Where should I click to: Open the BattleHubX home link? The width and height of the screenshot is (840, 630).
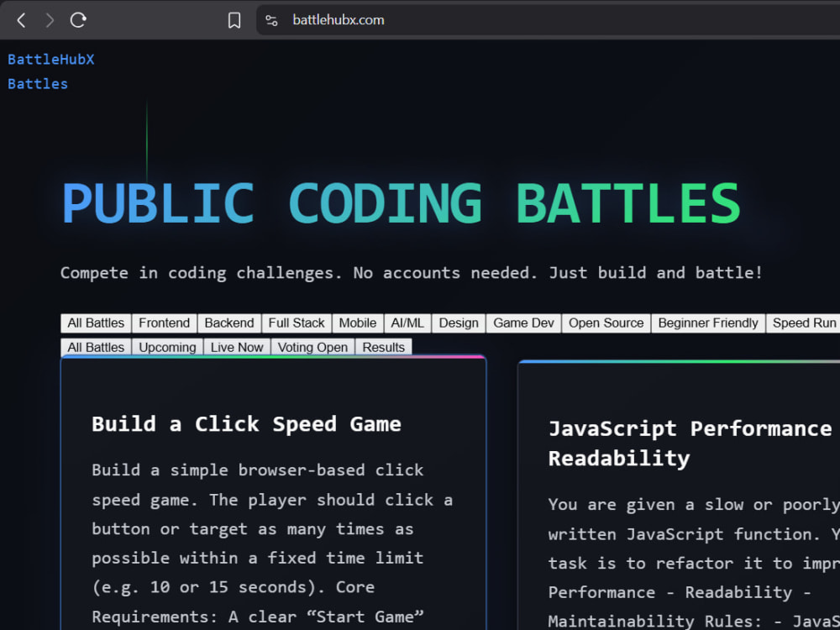pyautogui.click(x=51, y=60)
